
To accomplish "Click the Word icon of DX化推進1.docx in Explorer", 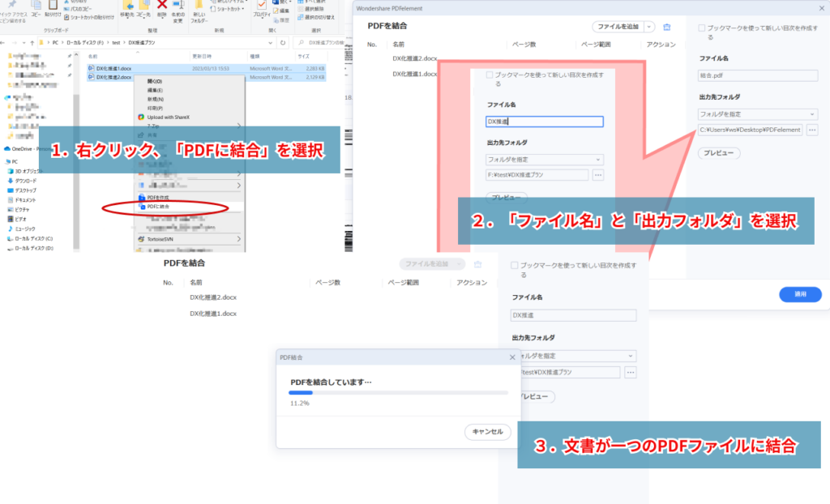I will (91, 68).
